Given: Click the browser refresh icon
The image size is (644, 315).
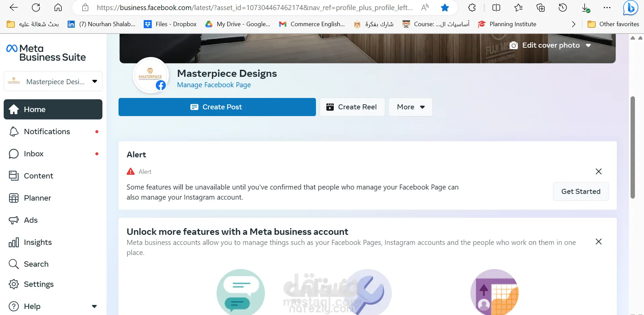Looking at the screenshot, I should point(36,8).
